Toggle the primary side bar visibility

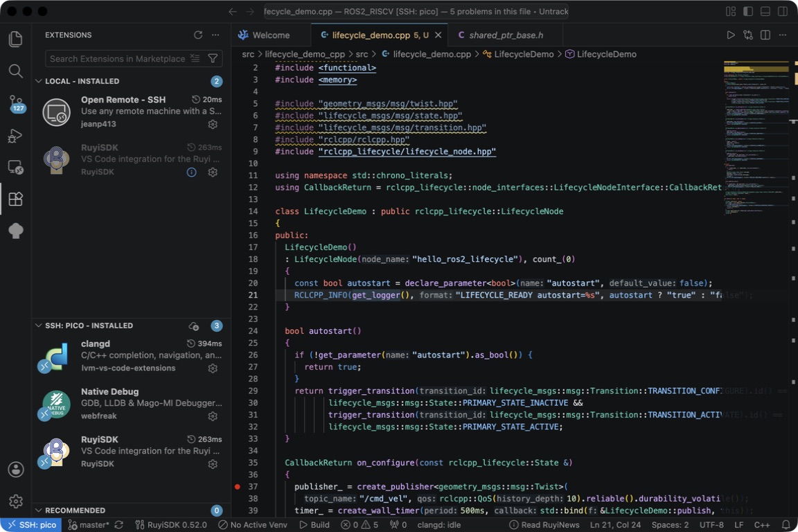click(748, 11)
